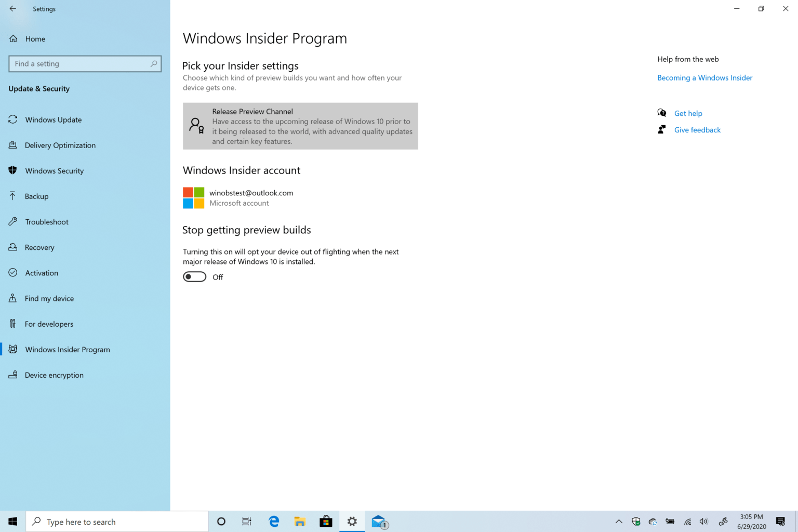The image size is (798, 532).
Task: Open Windows Update settings
Action: 53,119
